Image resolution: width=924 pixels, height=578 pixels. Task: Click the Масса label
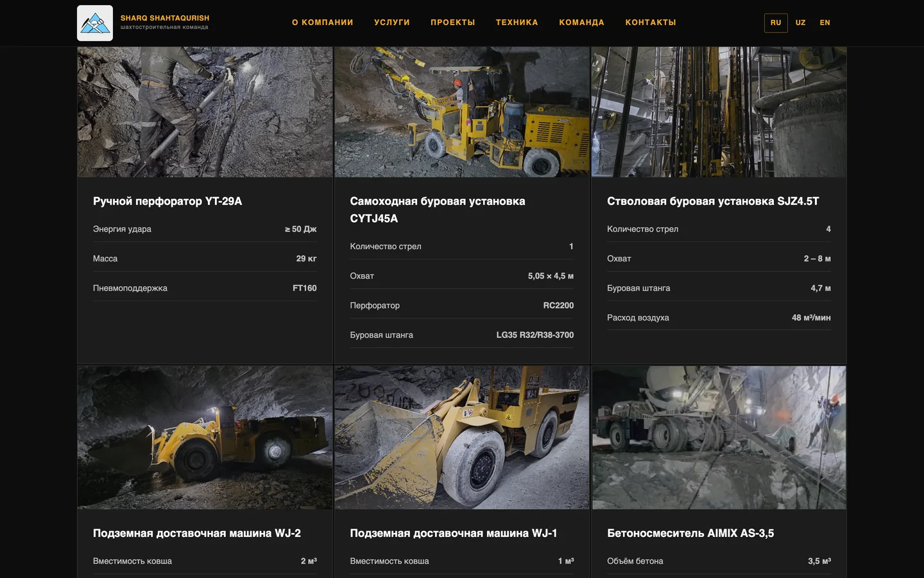105,258
